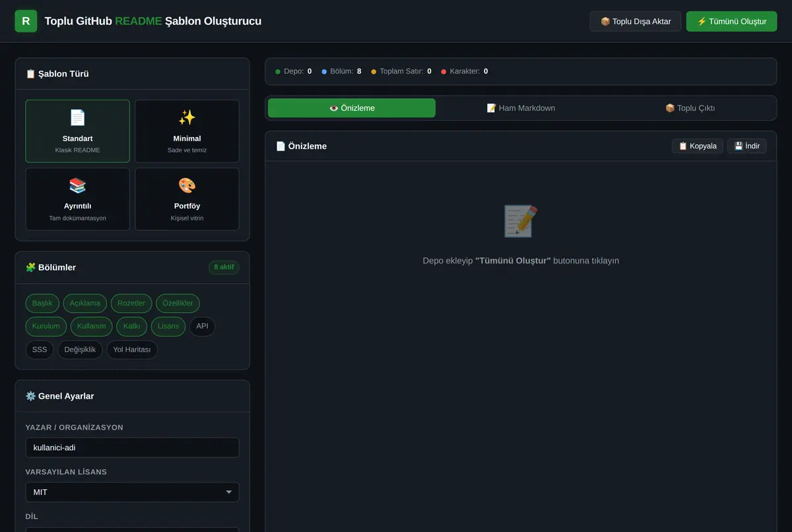Click the page icon on Standart card
Viewport: 792px width, 532px height.
[78, 117]
